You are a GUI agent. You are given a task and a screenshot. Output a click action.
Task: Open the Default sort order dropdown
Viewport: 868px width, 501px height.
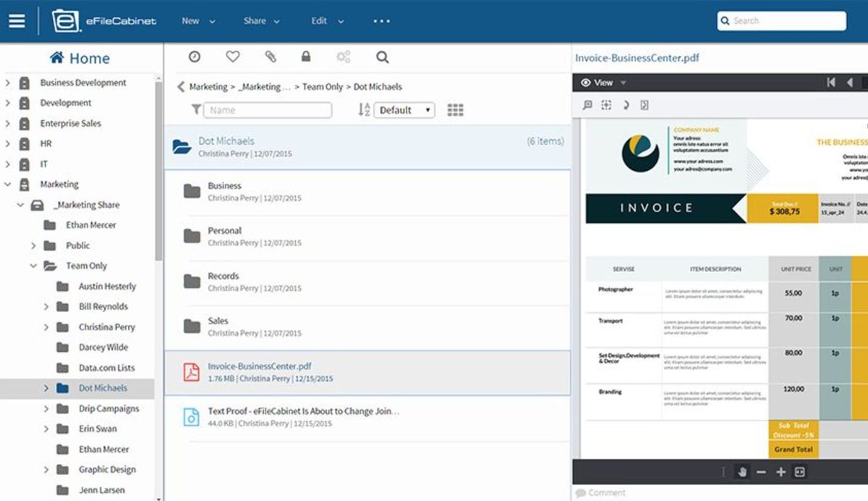(405, 109)
